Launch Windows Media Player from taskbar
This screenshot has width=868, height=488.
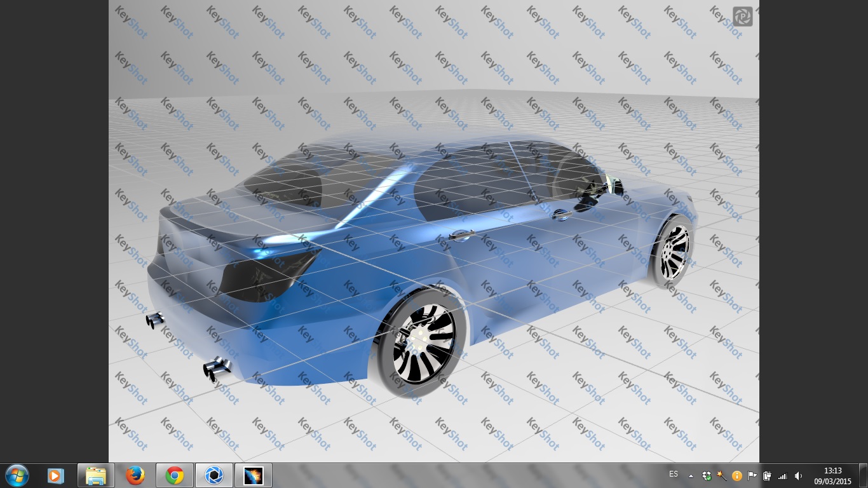(x=55, y=475)
